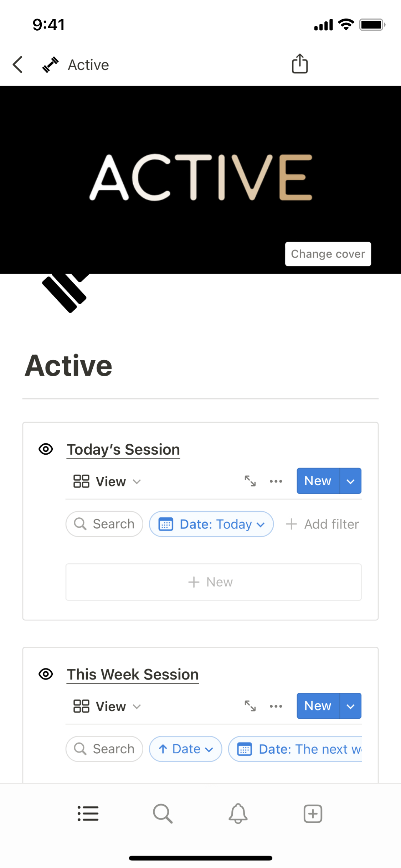The height and width of the screenshot is (868, 401).
Task: Open the bottom bar search tab
Action: [x=163, y=813]
